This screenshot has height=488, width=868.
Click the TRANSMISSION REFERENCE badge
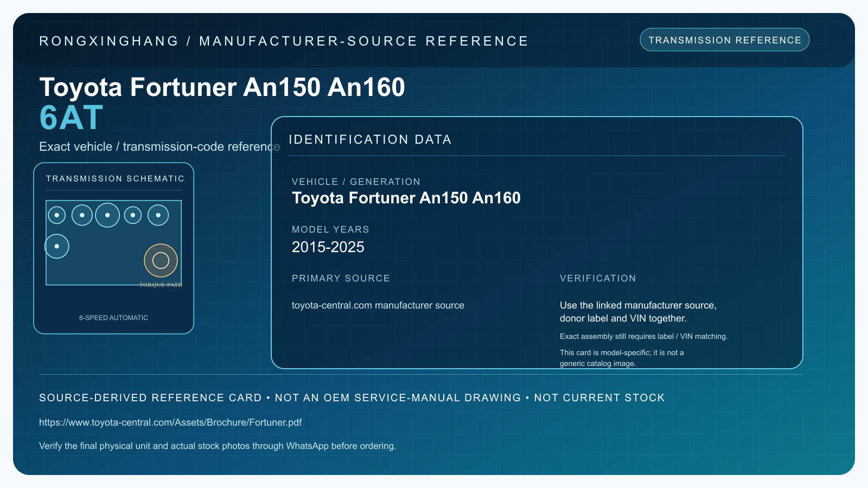point(724,40)
